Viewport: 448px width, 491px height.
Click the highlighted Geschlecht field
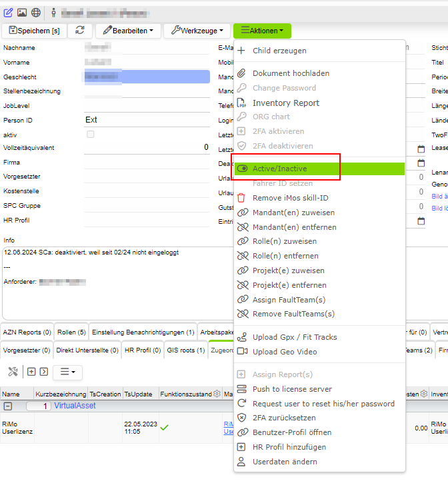pyautogui.click(x=147, y=77)
